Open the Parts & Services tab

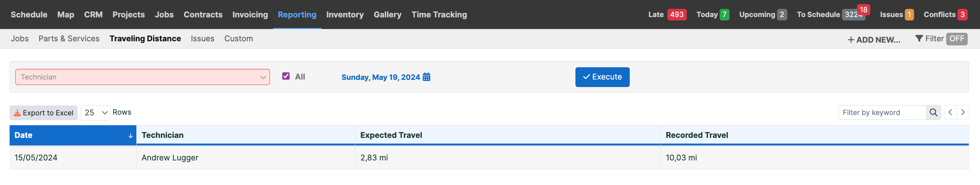(x=69, y=38)
